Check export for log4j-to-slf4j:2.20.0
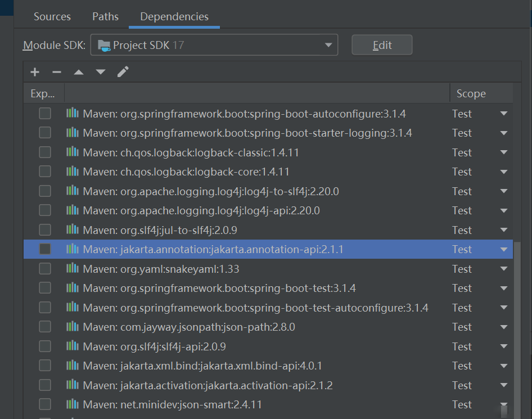 pos(45,191)
